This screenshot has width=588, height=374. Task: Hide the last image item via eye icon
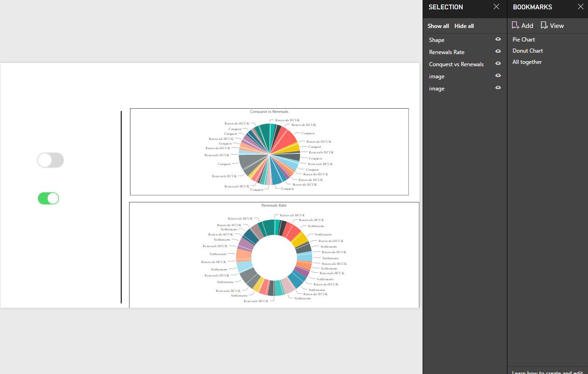(x=498, y=88)
